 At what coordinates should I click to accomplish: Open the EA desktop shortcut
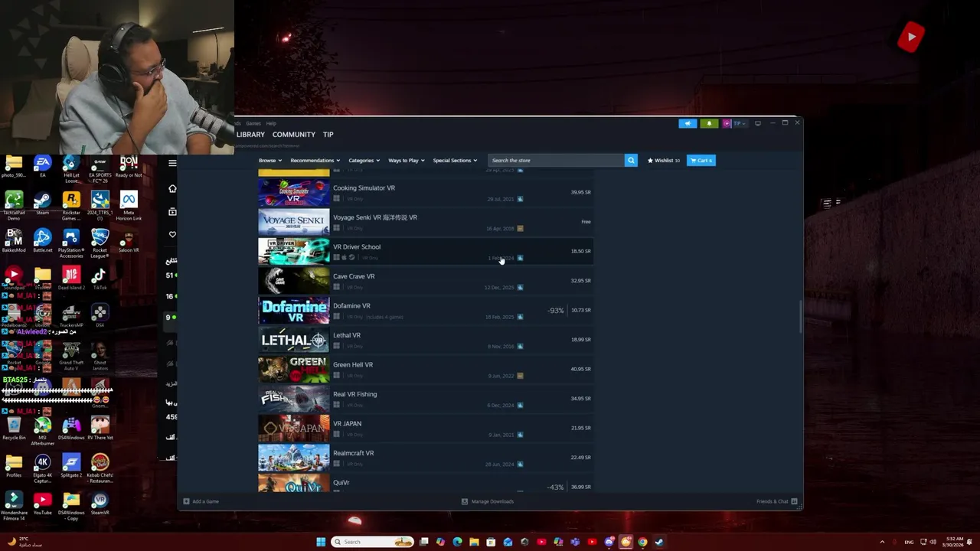click(x=42, y=167)
